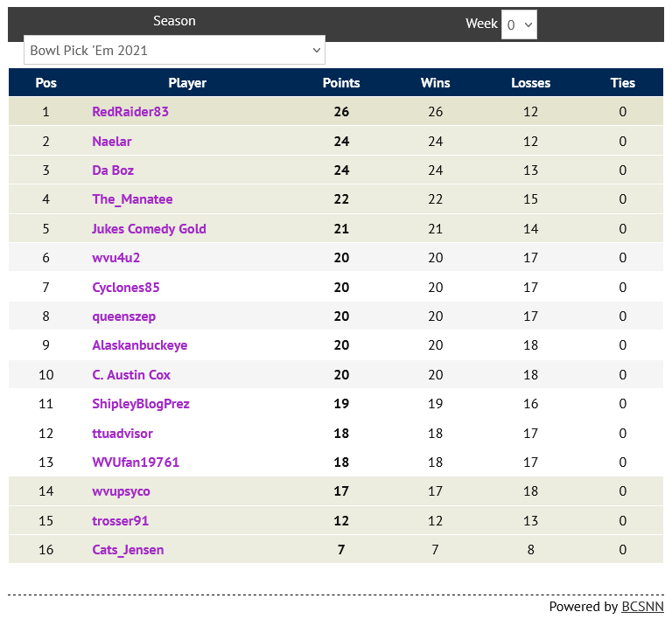Image resolution: width=672 pixels, height=626 pixels.
Task: Click WVUfan19761 player link
Action: click(x=136, y=463)
